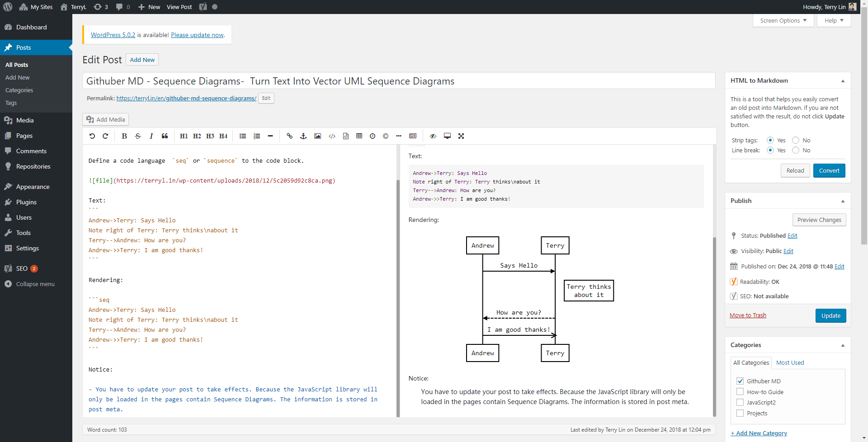Apply strikethrough formatting
This screenshot has height=442, width=868.
click(x=138, y=136)
